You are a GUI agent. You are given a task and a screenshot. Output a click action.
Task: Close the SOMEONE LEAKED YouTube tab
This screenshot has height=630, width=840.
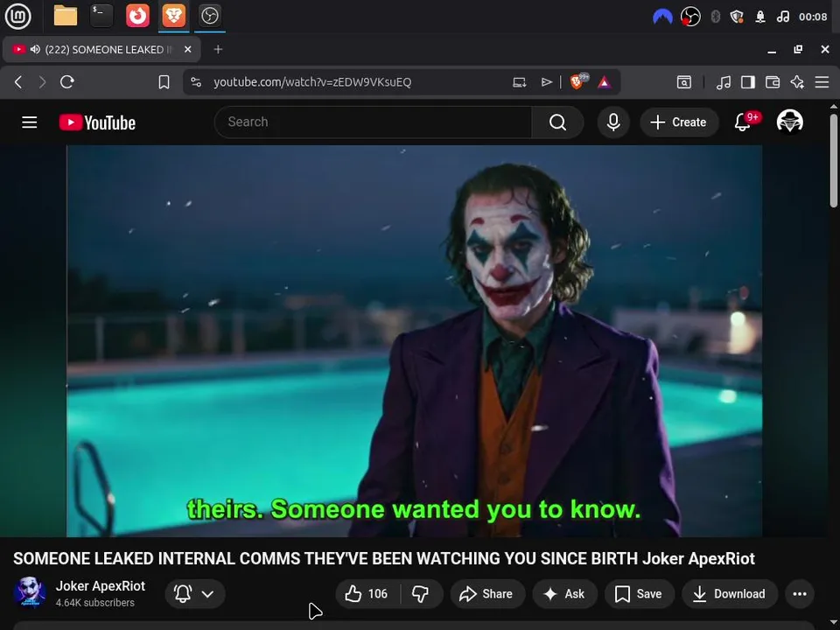187,49
